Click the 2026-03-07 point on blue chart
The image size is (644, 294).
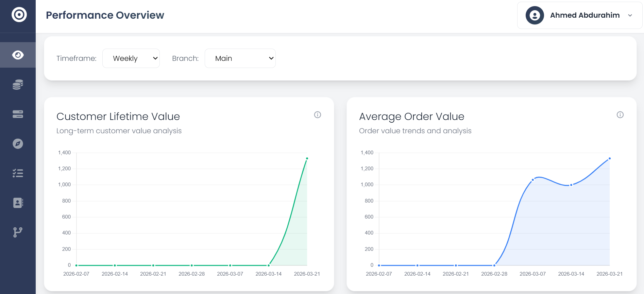(533, 180)
